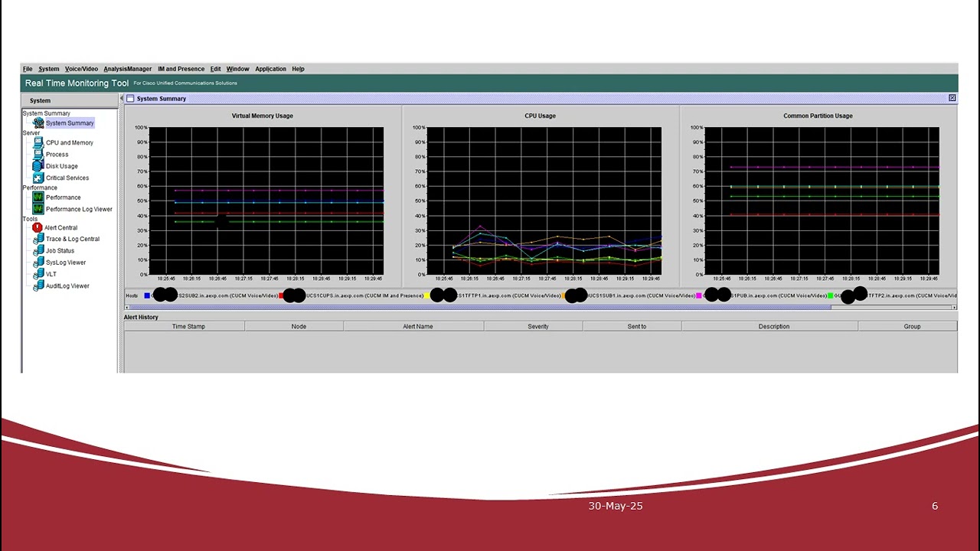Screen dimensions: 980x551
Task: Sort by Alert Name column header
Action: (414, 326)
